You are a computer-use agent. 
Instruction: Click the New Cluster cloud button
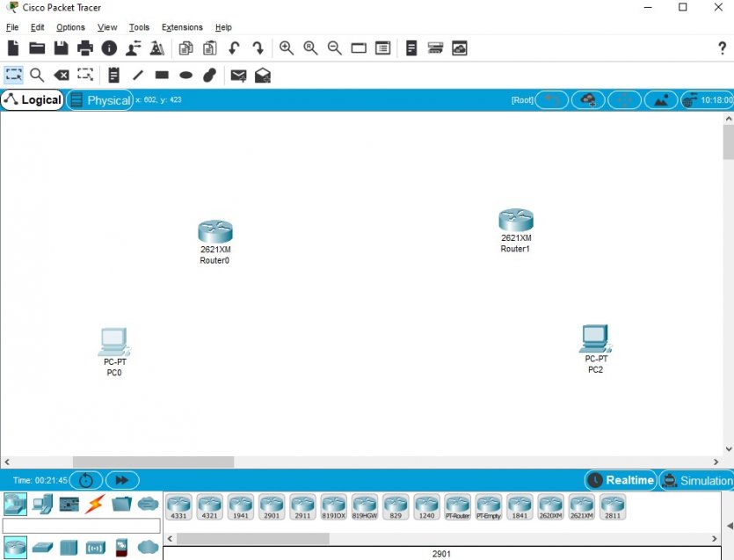point(588,100)
